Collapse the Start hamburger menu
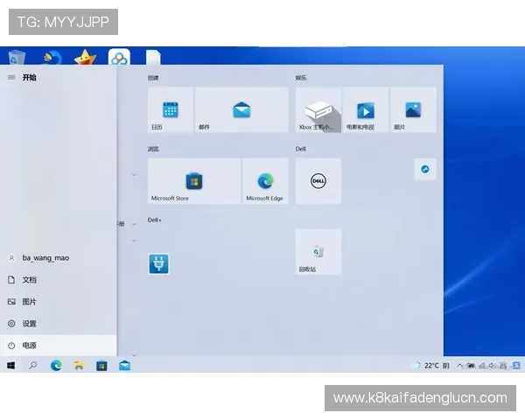The width and height of the screenshot is (525, 420). (11, 77)
